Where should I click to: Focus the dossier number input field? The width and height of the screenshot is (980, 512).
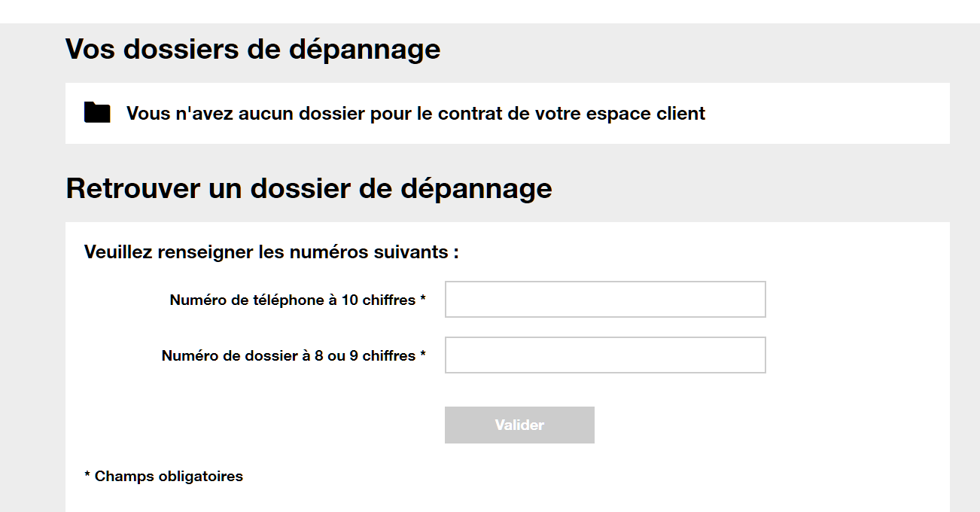coord(605,355)
